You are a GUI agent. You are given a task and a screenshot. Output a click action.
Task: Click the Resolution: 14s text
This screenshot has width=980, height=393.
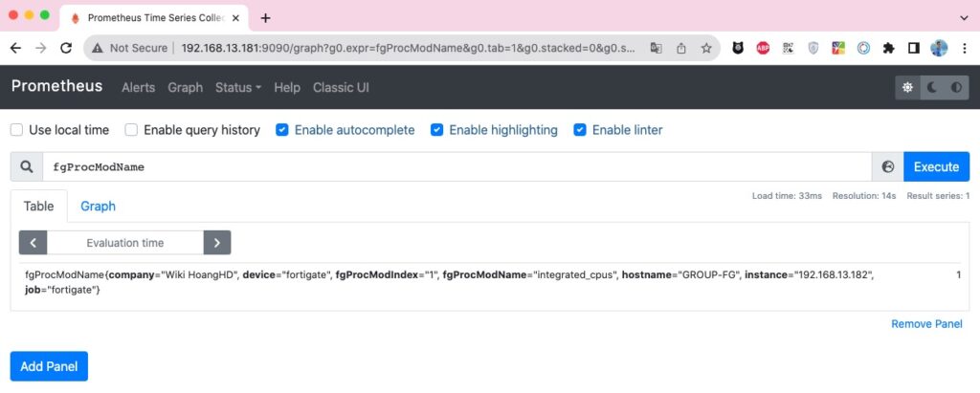coord(864,196)
